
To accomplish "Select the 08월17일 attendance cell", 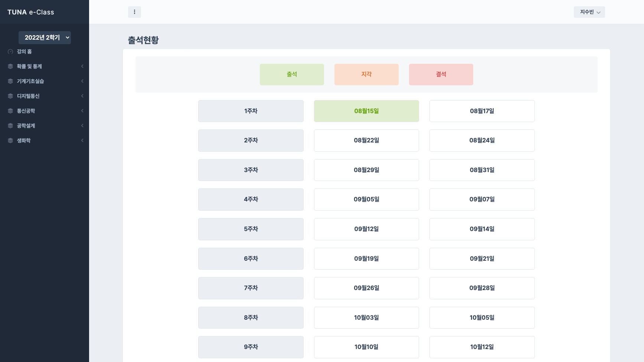I will [482, 111].
